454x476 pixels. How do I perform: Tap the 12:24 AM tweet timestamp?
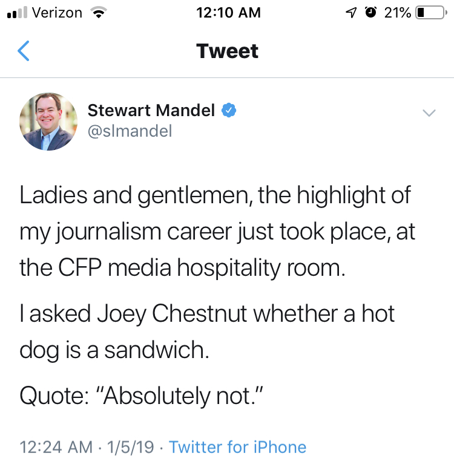pyautogui.click(x=56, y=448)
